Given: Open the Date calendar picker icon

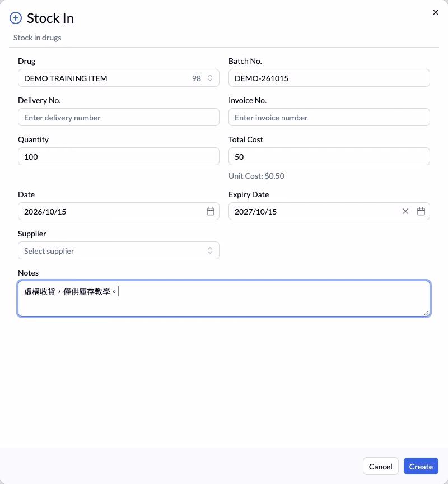Looking at the screenshot, I should tap(211, 211).
